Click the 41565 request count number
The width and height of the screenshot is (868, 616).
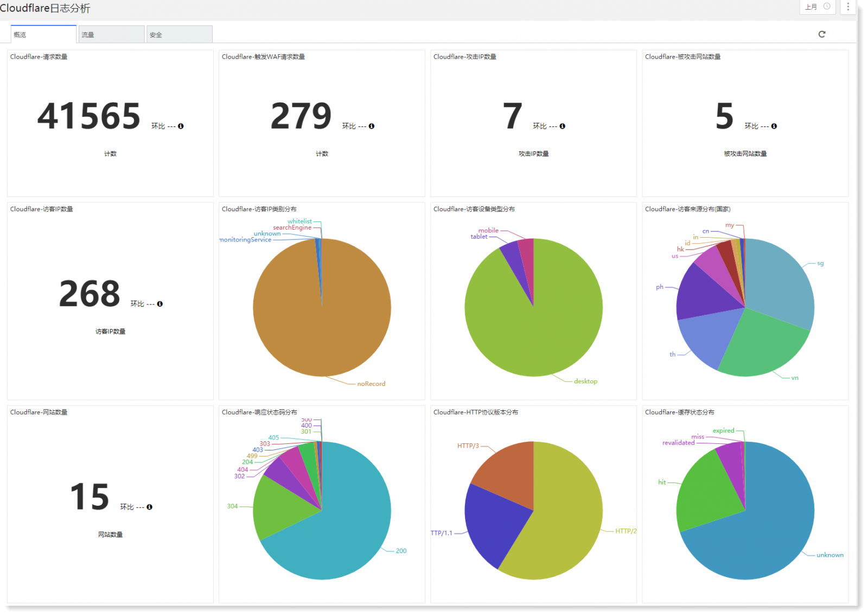click(89, 116)
